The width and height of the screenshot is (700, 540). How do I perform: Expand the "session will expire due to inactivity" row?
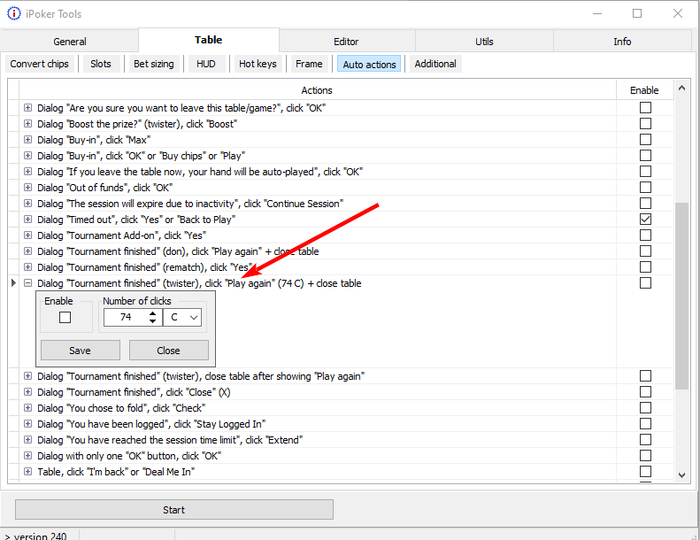(28, 204)
